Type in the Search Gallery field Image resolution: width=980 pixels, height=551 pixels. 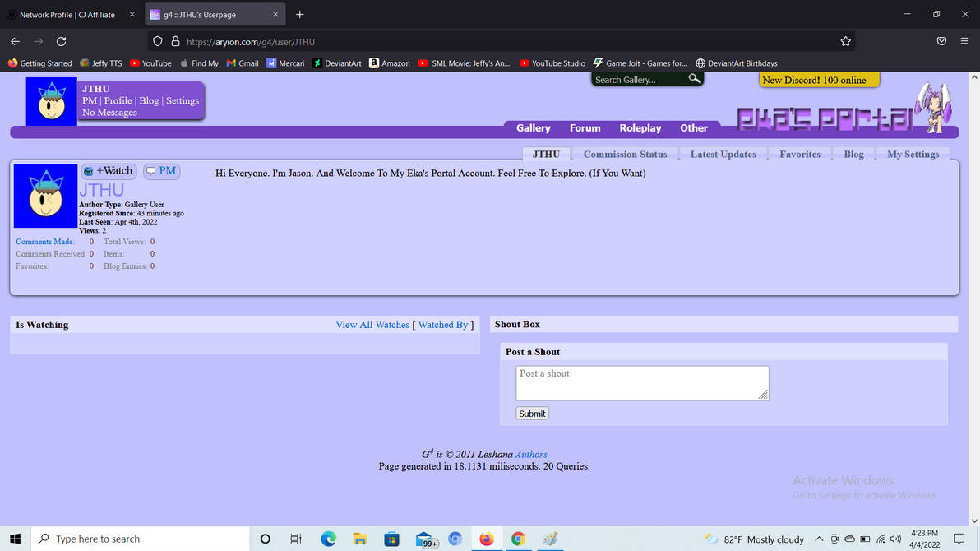639,80
